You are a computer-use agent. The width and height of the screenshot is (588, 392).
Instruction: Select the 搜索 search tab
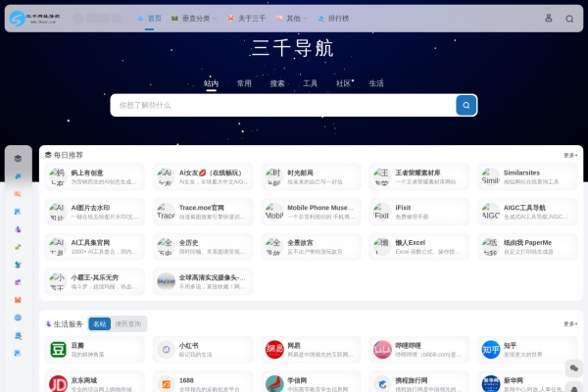(277, 83)
